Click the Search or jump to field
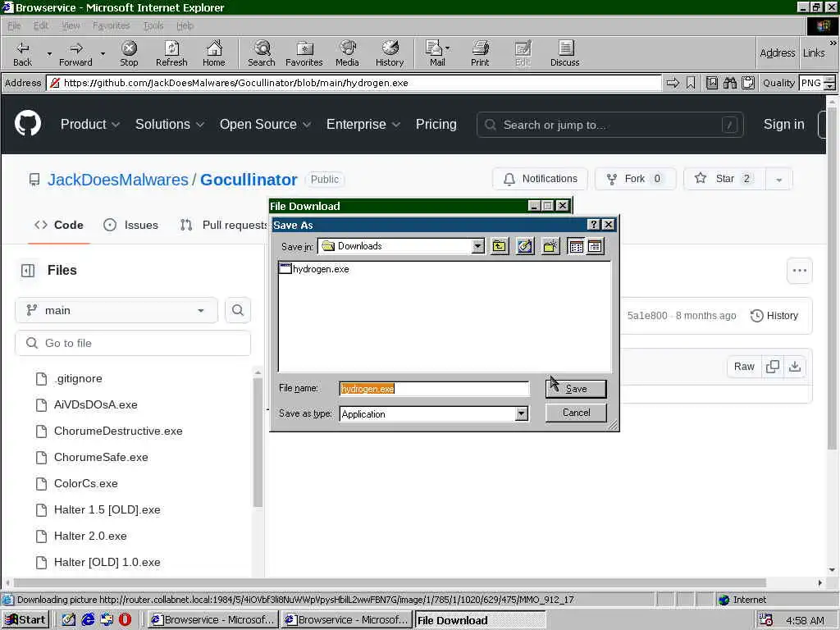The image size is (840, 630). click(x=609, y=125)
